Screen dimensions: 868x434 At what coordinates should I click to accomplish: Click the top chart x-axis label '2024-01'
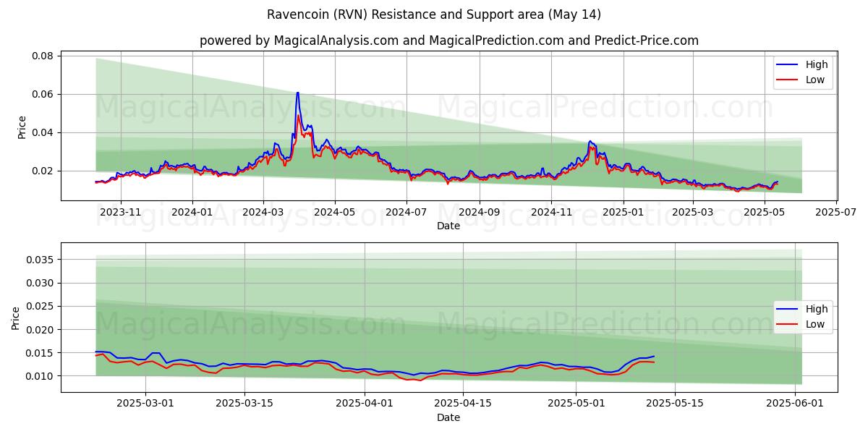click(x=192, y=212)
